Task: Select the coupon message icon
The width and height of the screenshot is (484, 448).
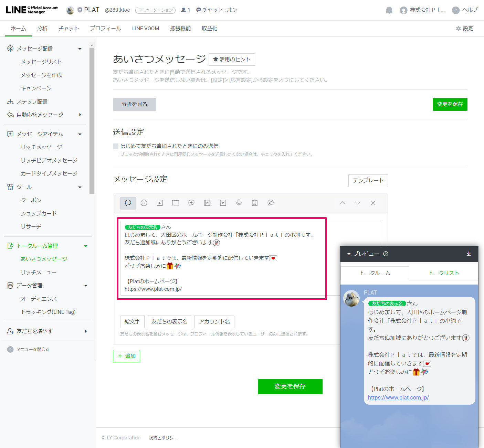Action: (x=176, y=203)
